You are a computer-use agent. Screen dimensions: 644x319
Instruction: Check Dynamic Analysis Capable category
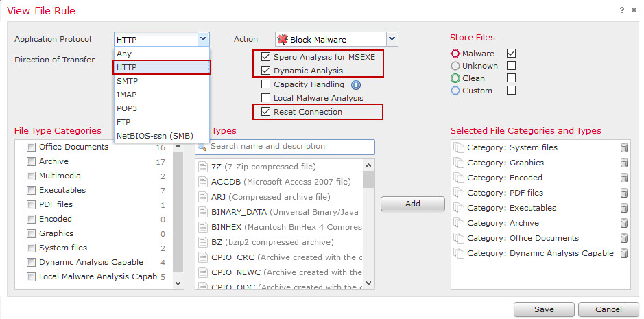point(32,262)
